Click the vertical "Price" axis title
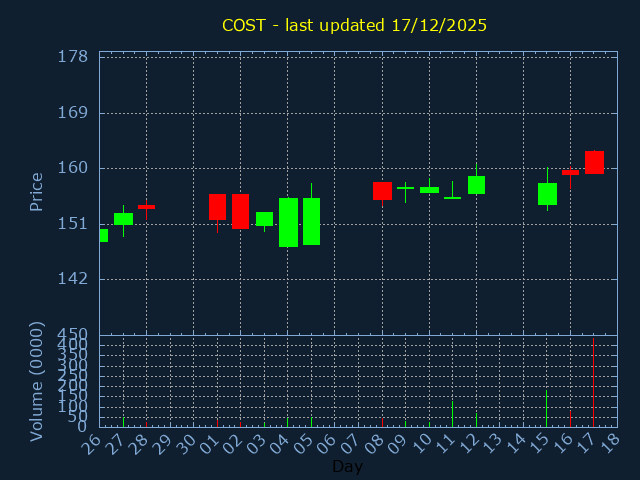 tap(36, 192)
